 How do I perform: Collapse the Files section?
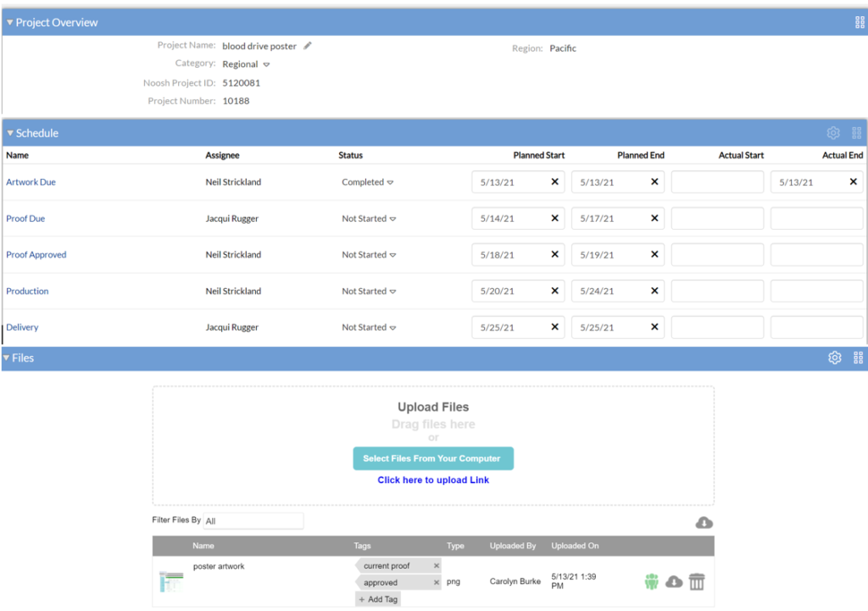click(x=7, y=358)
